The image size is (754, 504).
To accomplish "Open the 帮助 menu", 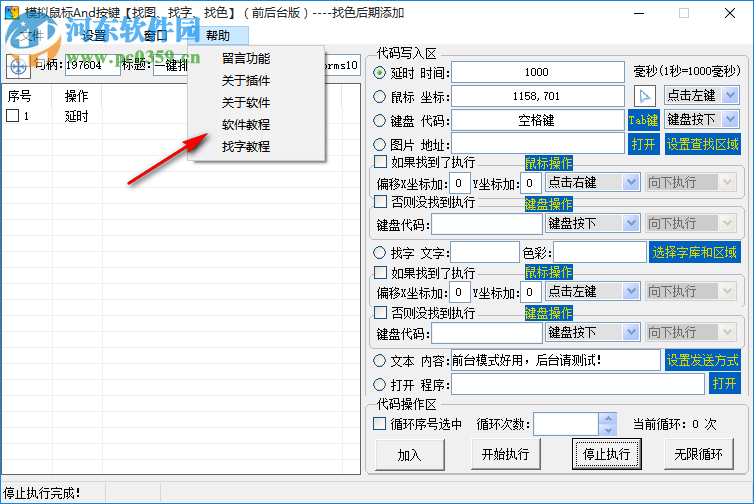I will point(218,36).
